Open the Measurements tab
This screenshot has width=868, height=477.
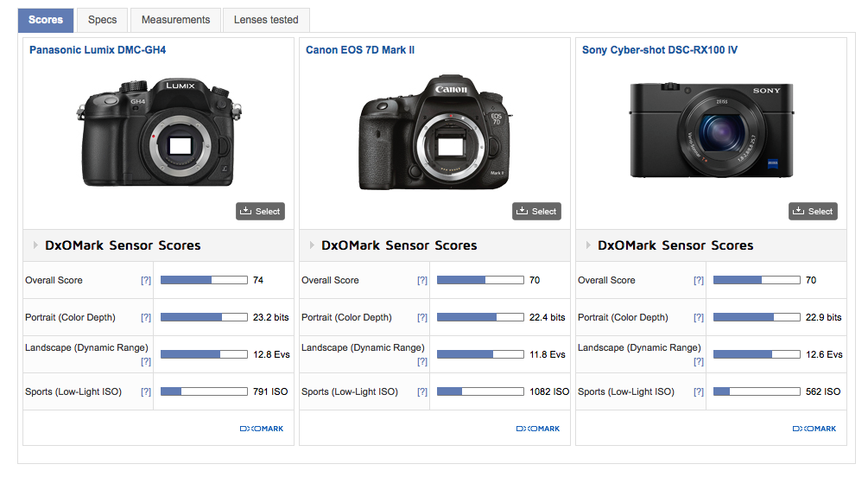(175, 20)
